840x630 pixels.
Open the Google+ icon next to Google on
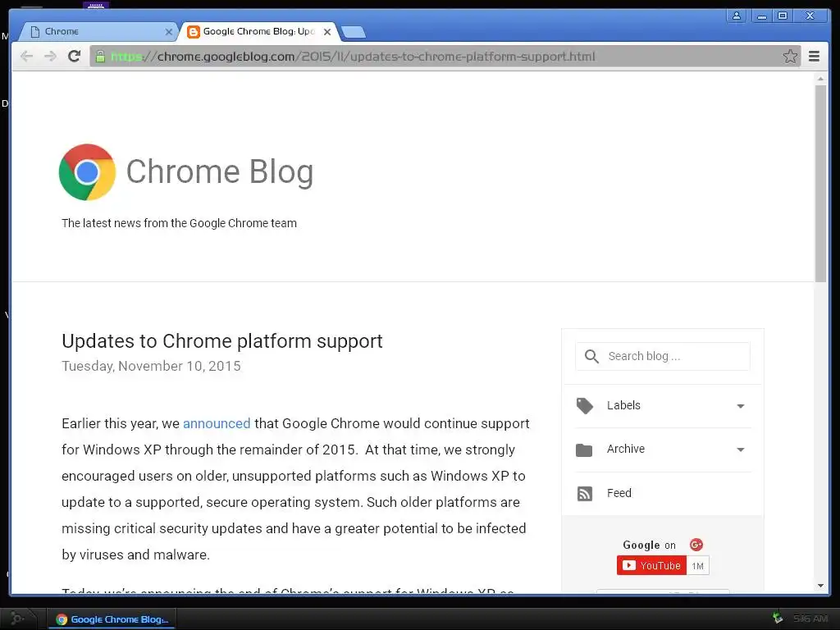click(x=696, y=545)
